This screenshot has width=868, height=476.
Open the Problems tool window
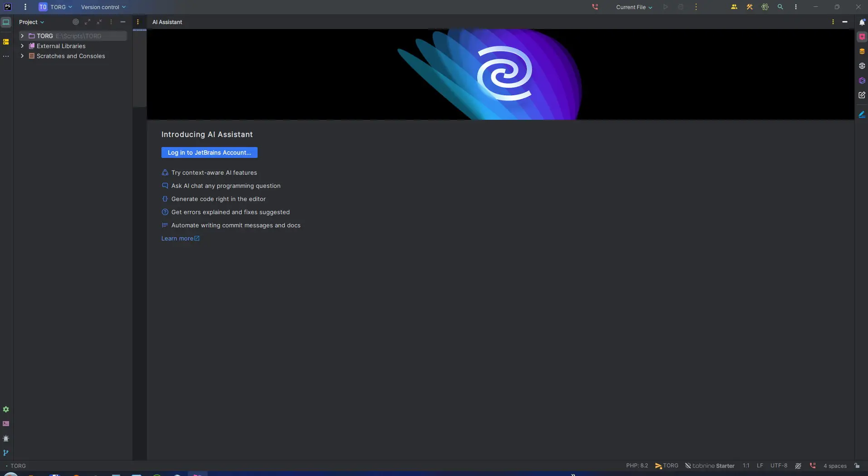click(x=6, y=438)
